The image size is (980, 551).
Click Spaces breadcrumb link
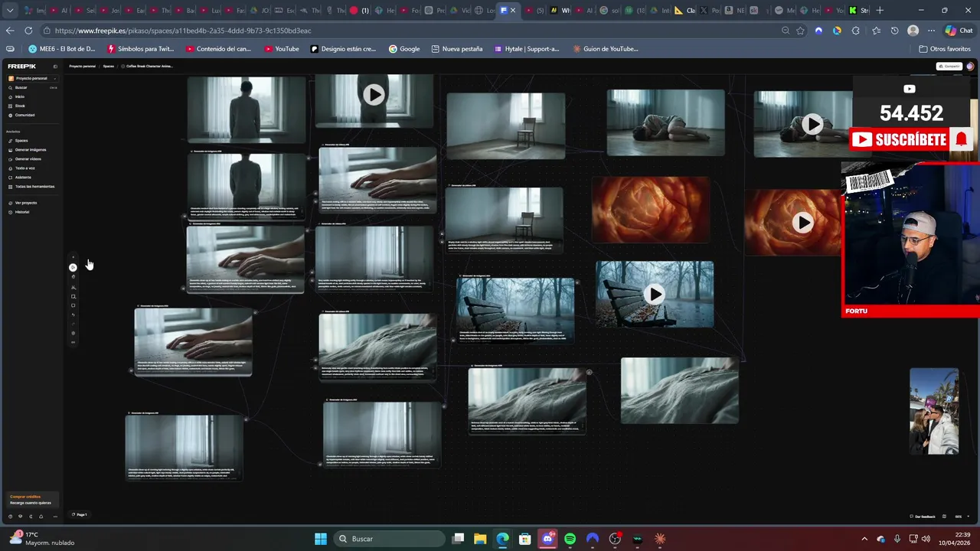(109, 67)
